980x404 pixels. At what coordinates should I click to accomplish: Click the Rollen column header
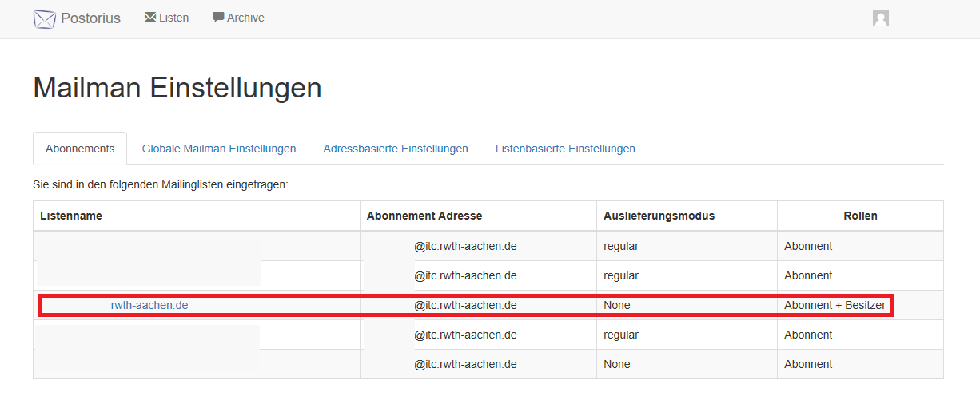[860, 216]
